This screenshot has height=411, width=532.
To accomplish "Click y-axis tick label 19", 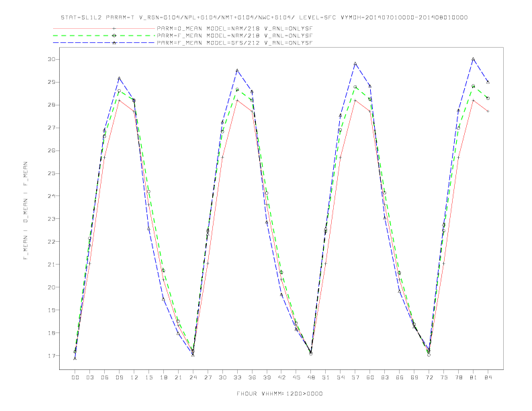I will pyautogui.click(x=52, y=310).
